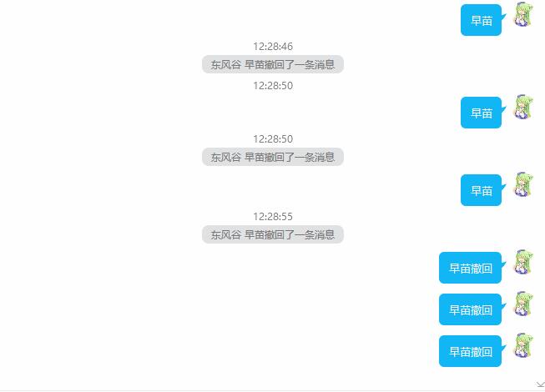The height and width of the screenshot is (392, 545).
Task: Click the small down chevron in the corner
Action: [x=540, y=384]
